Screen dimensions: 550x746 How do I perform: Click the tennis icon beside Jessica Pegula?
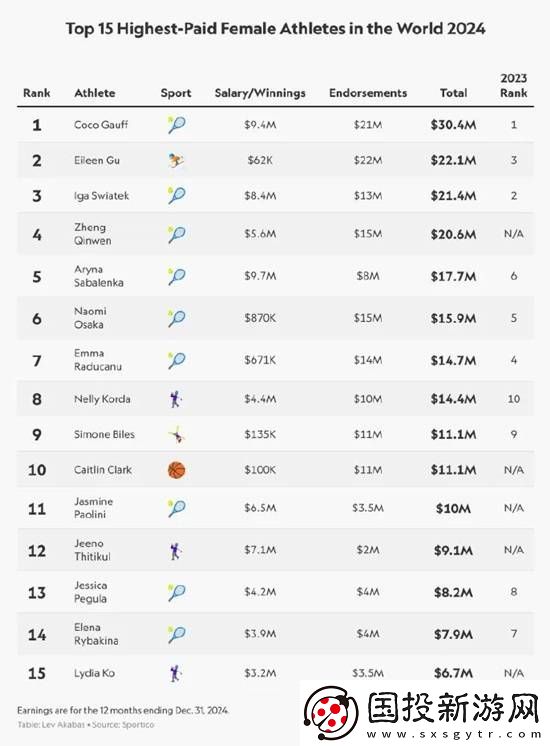coord(176,592)
